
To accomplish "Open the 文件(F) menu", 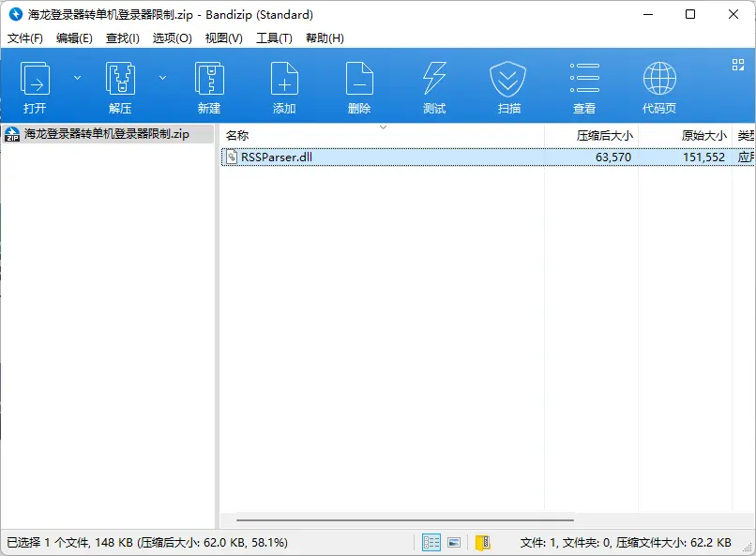I will [25, 38].
